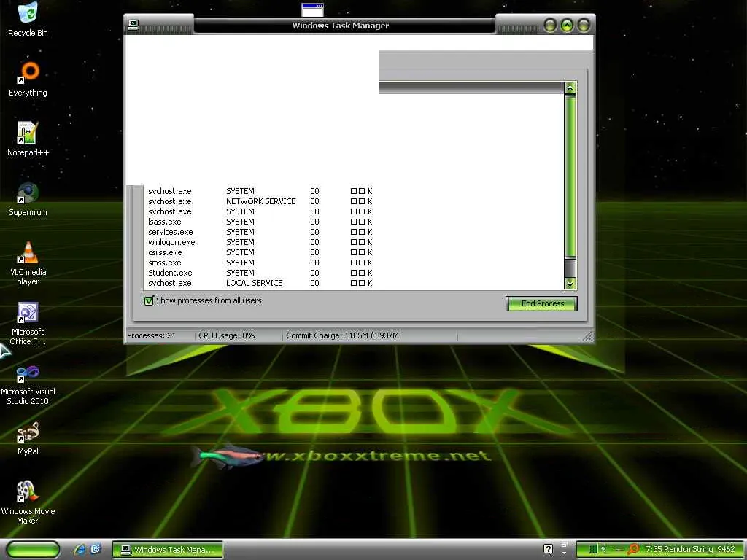Click the process list scroll up arrow
Viewport: 747px width, 560px height.
tap(570, 87)
